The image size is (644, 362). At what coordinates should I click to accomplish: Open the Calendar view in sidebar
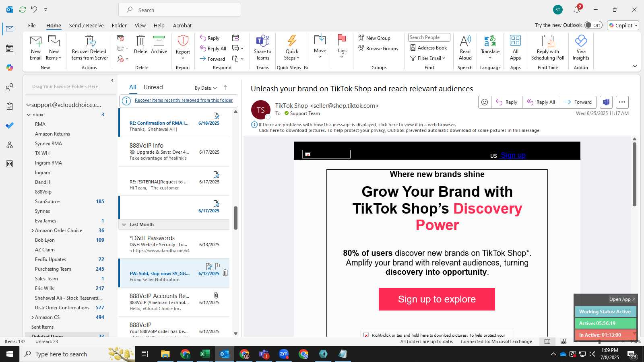pos(10,48)
